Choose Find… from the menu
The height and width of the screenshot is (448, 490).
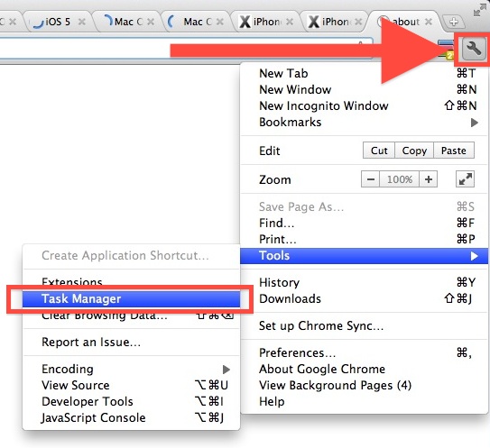tap(364, 223)
